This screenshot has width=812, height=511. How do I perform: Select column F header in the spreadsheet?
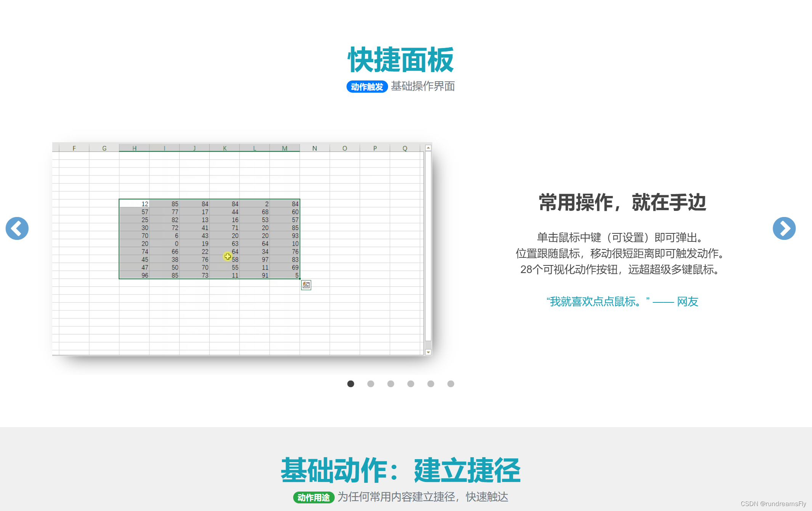click(x=74, y=148)
